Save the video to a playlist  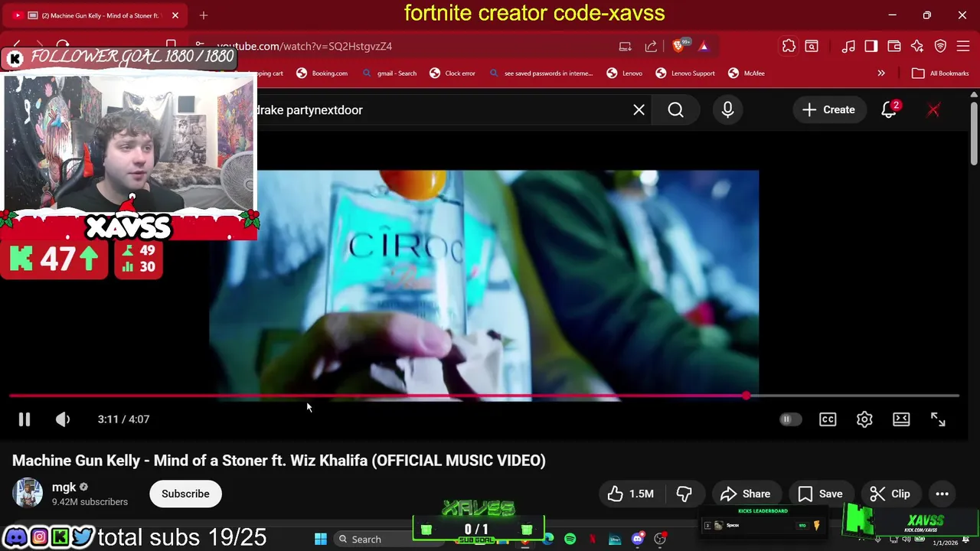[820, 494]
